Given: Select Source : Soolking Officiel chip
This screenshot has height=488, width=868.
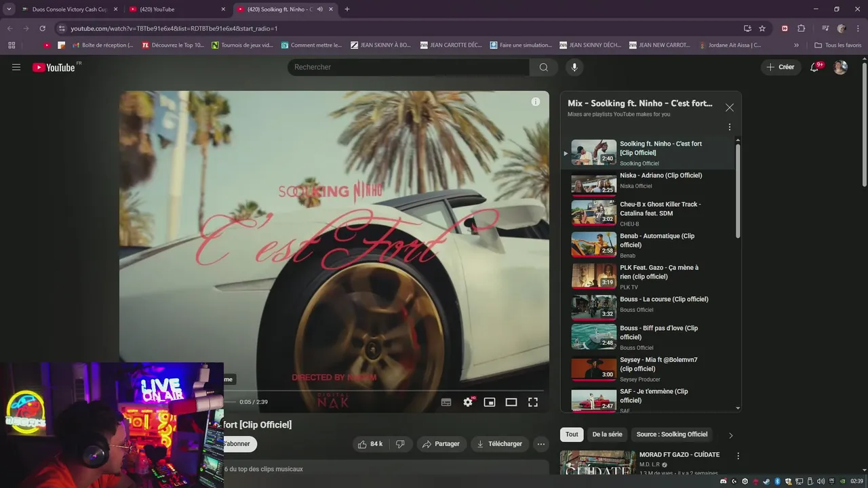Looking at the screenshot, I should [672, 434].
